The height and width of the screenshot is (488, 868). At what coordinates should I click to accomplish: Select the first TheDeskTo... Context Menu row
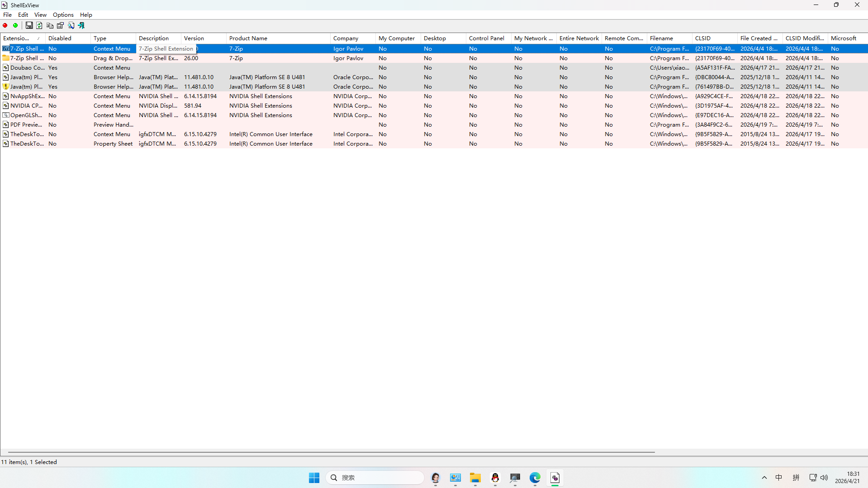tap(434, 134)
